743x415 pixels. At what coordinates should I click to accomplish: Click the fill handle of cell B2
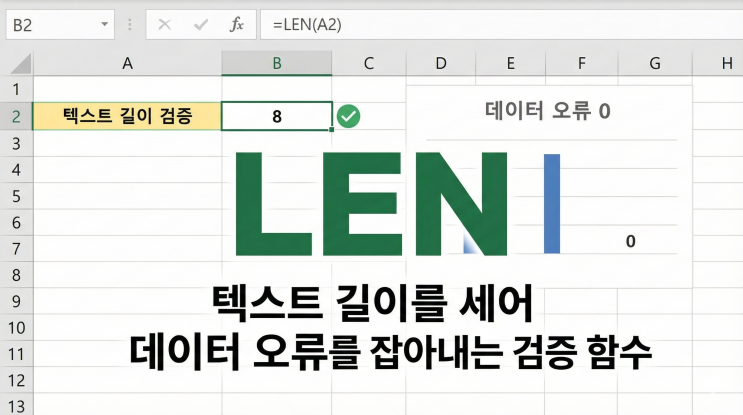point(332,129)
